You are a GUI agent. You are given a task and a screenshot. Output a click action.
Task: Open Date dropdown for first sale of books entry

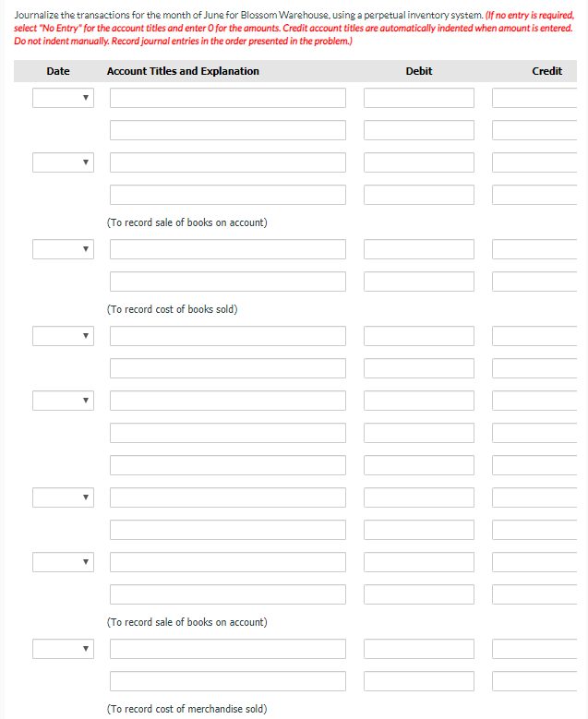pos(63,162)
